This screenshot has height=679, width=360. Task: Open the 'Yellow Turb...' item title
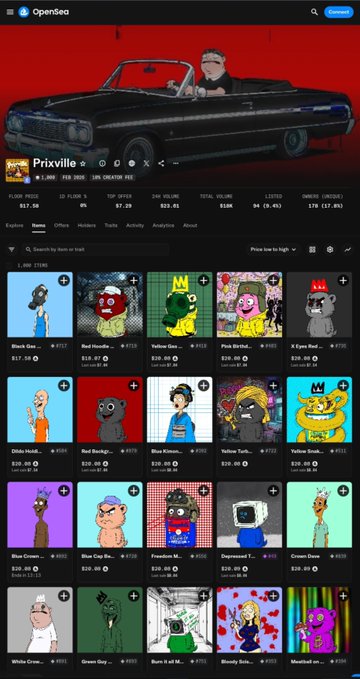[x=237, y=451]
